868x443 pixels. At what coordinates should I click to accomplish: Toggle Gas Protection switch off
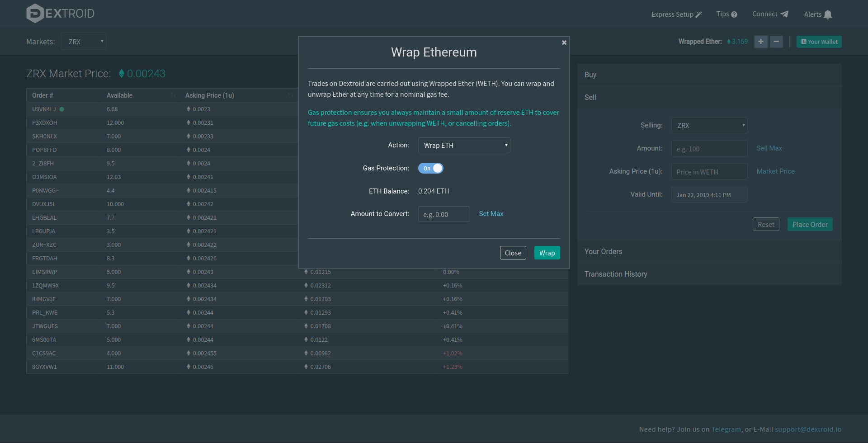click(x=431, y=168)
